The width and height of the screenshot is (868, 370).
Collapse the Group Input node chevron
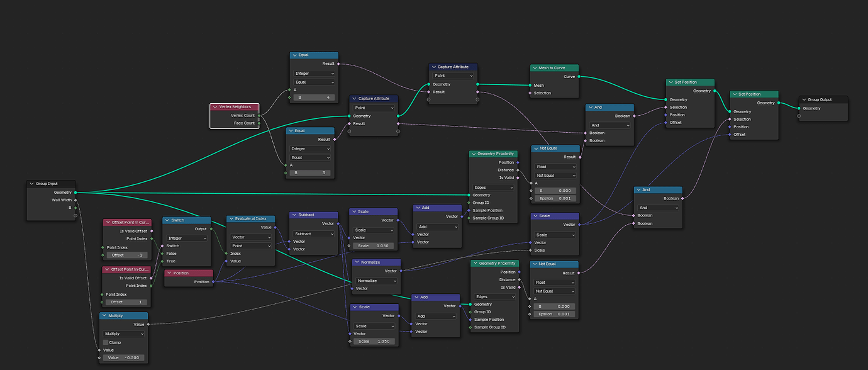(31, 184)
